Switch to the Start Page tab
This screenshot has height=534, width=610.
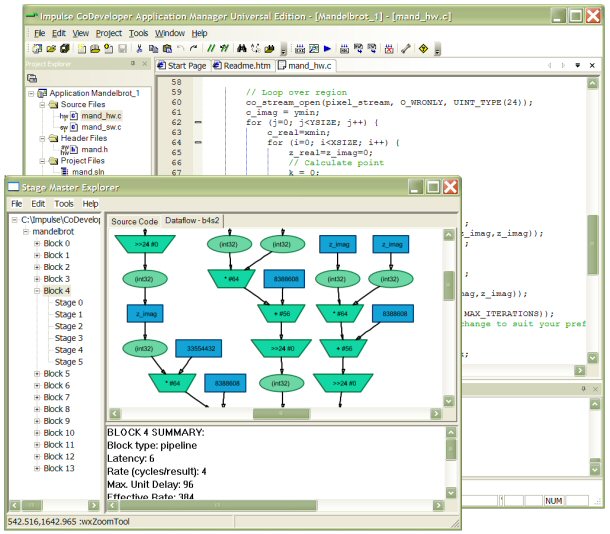pyautogui.click(x=182, y=66)
